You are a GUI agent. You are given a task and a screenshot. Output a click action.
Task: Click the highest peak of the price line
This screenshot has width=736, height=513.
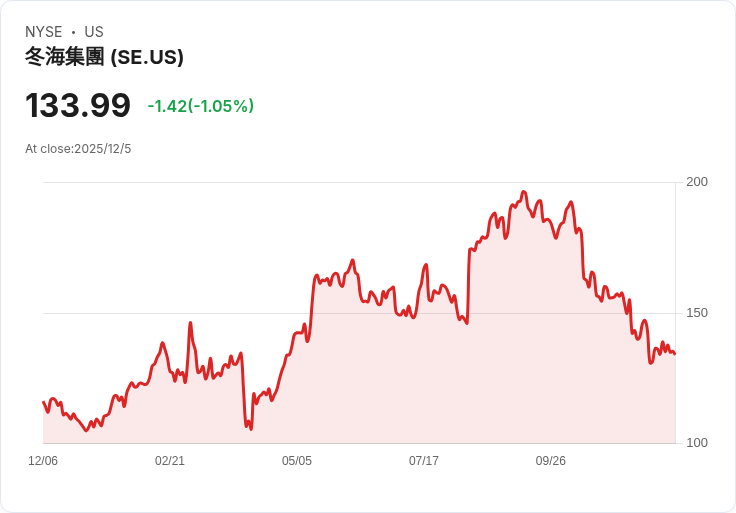point(524,192)
